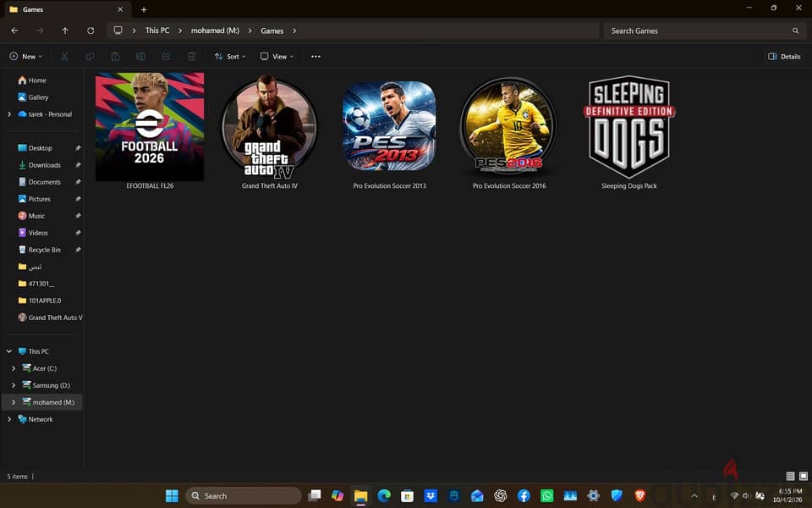
Task: Open Task View on the taskbar
Action: click(x=314, y=496)
